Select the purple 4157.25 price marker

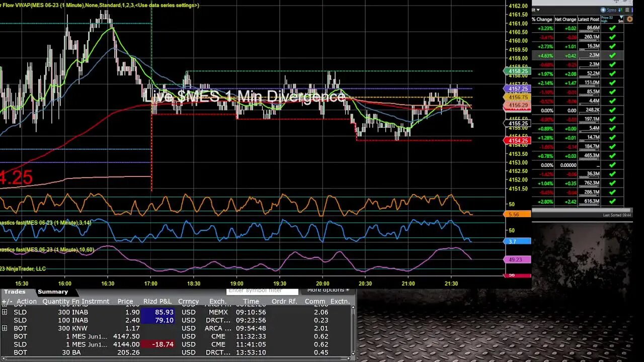tap(517, 88)
